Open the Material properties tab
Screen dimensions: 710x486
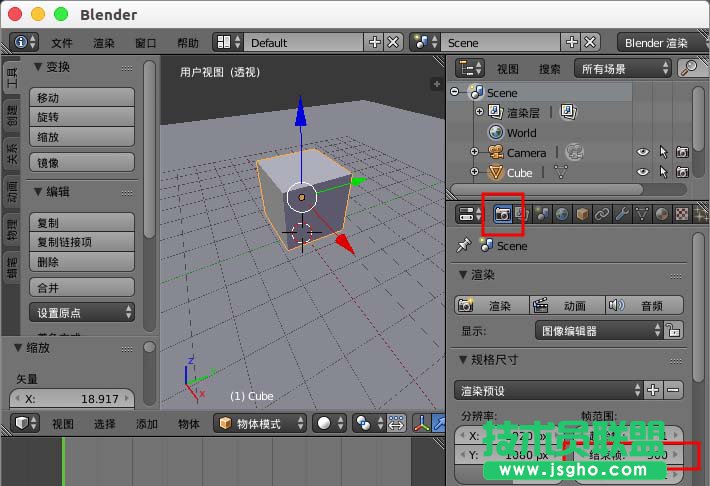pos(662,214)
